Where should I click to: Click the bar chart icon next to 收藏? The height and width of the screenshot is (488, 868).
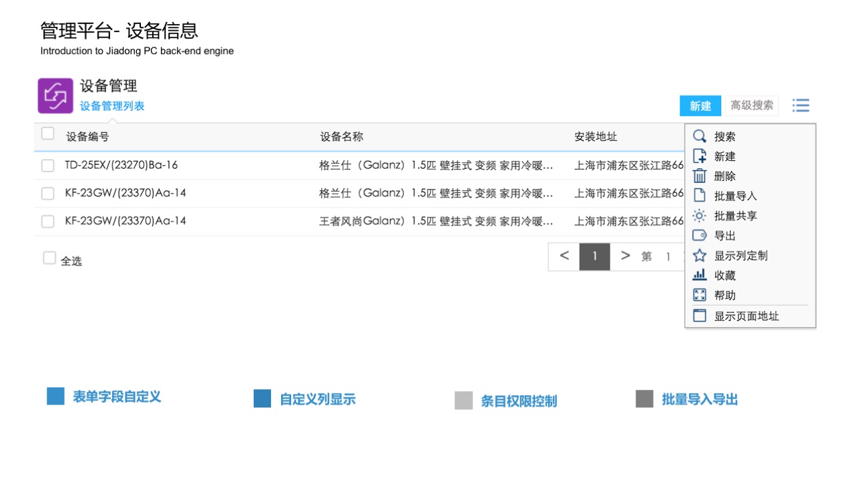[699, 275]
